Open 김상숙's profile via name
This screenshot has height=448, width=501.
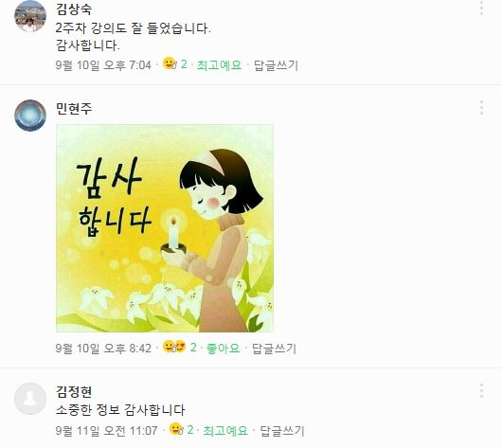[74, 9]
